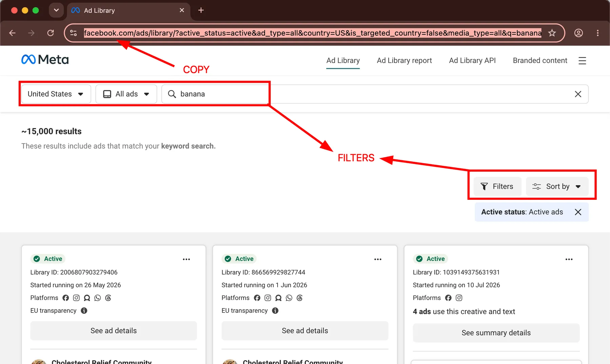Select the Ad Library tab
The image size is (610, 364).
click(x=343, y=61)
